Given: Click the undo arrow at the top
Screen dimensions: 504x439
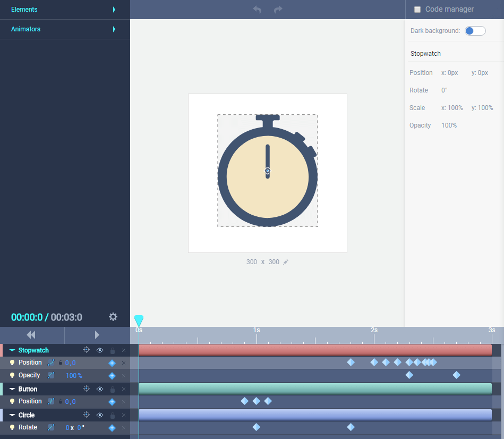Looking at the screenshot, I should (x=257, y=9).
